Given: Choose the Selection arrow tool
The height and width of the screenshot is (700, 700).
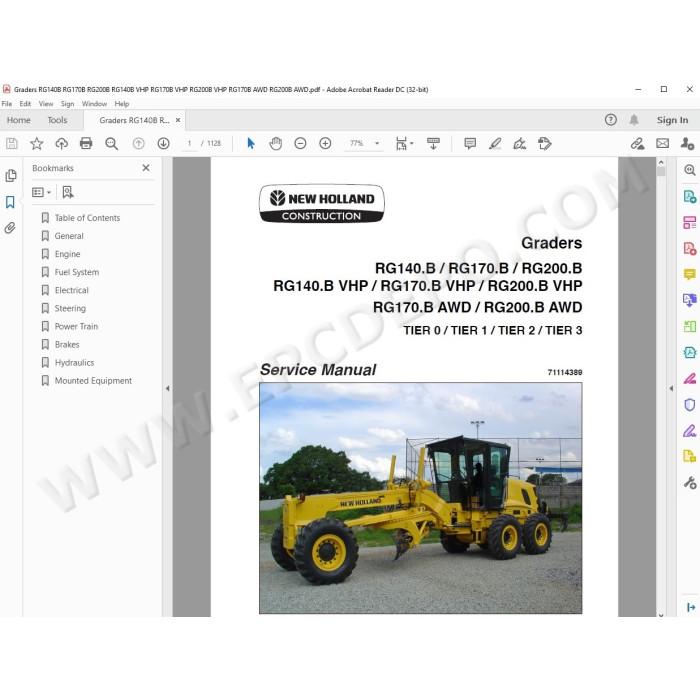Looking at the screenshot, I should click(x=251, y=143).
